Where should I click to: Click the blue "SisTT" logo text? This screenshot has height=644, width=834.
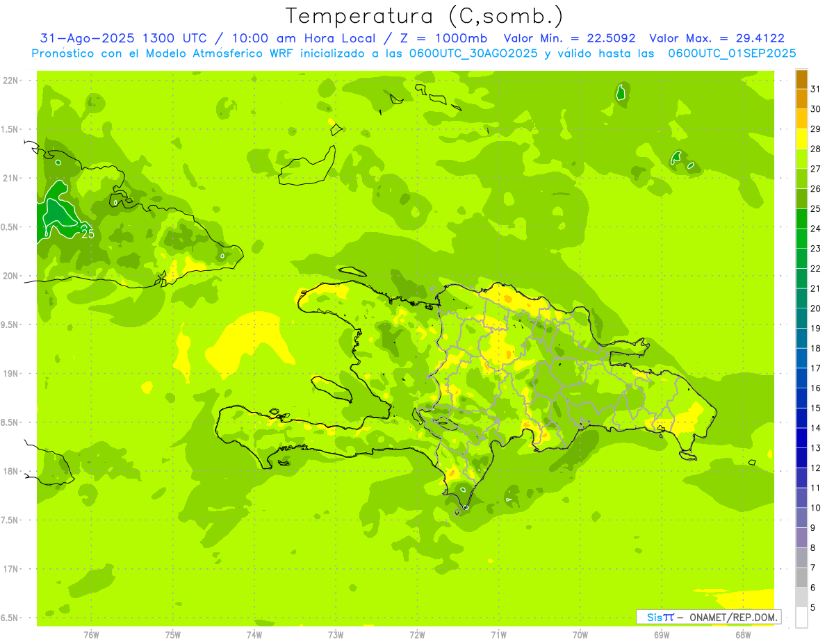click(660, 617)
